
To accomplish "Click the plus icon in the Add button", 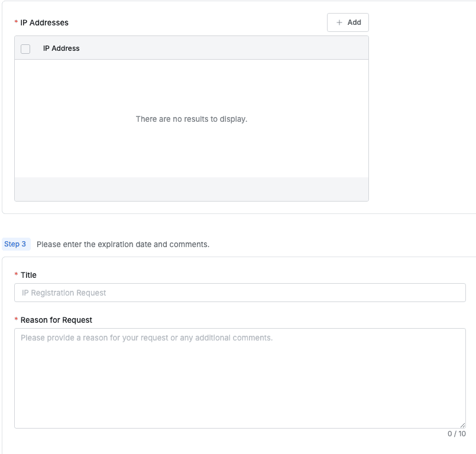I will [x=338, y=22].
